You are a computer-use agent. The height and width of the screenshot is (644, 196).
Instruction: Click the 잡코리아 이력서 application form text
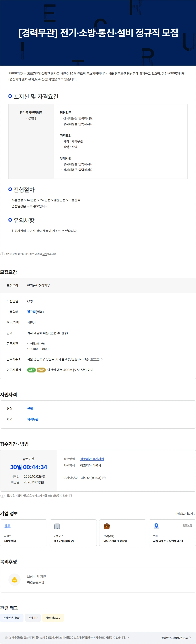click(x=91, y=465)
